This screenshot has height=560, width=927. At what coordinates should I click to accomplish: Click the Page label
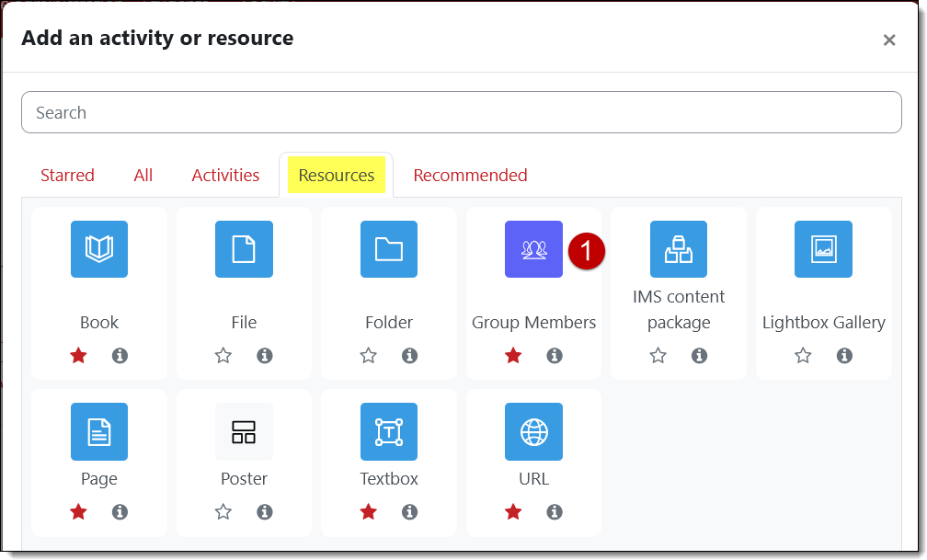(x=99, y=478)
